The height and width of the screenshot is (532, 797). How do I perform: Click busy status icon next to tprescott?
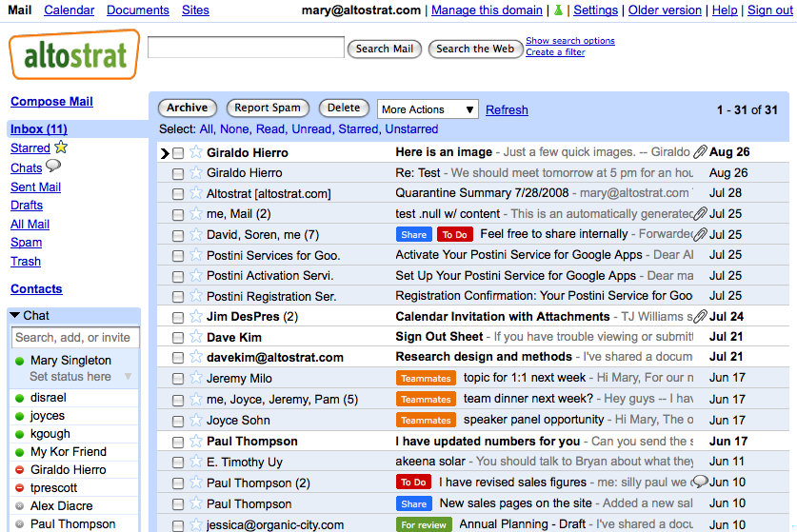20,488
